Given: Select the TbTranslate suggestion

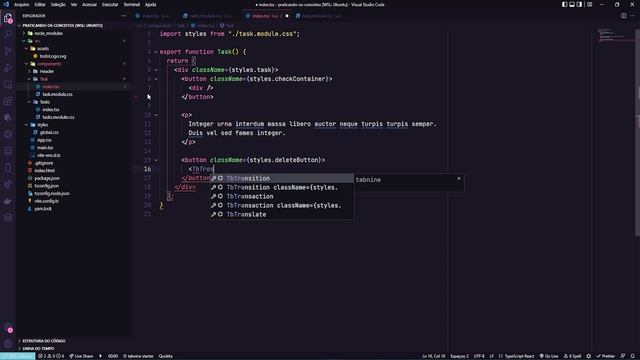Looking at the screenshot, I should (x=282, y=214).
